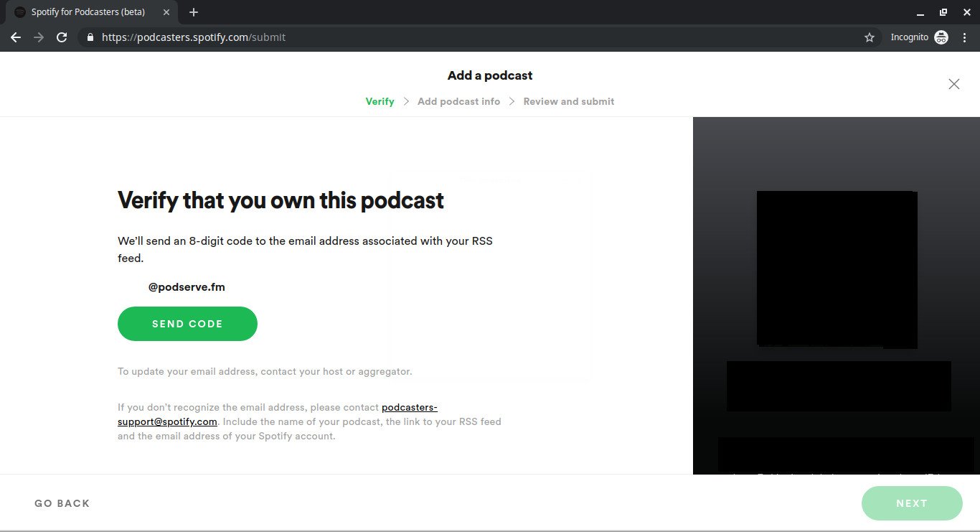Click the chevron after Verify step

[x=406, y=101]
